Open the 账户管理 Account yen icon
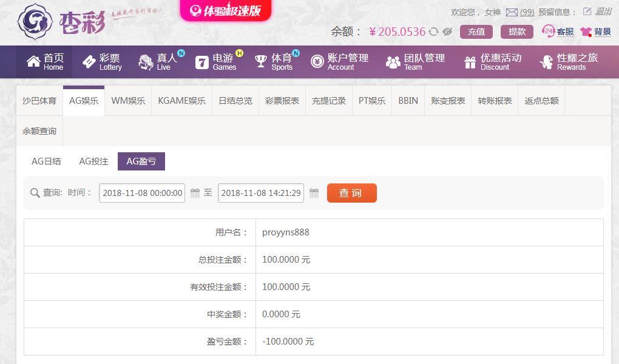The height and width of the screenshot is (364, 619). [x=317, y=62]
